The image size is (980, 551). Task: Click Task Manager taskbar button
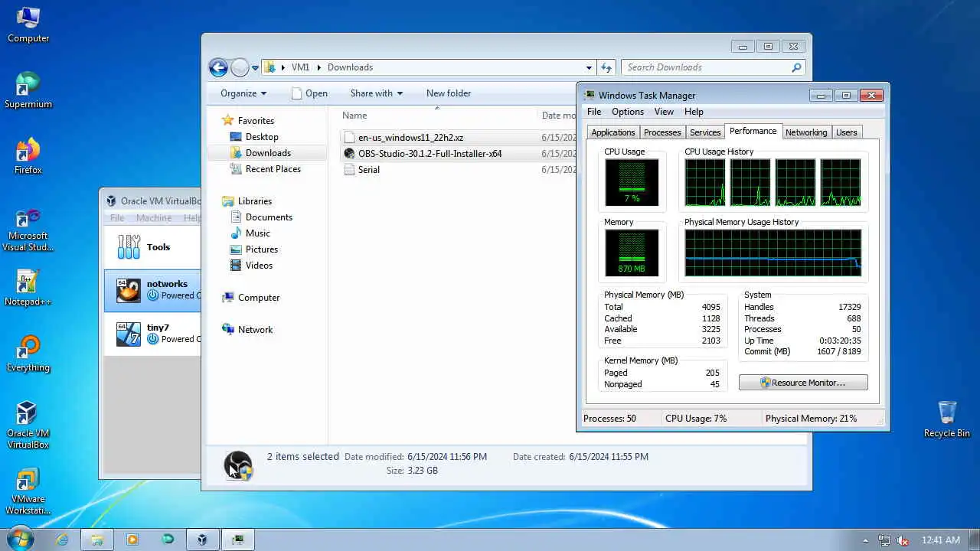[x=238, y=540]
